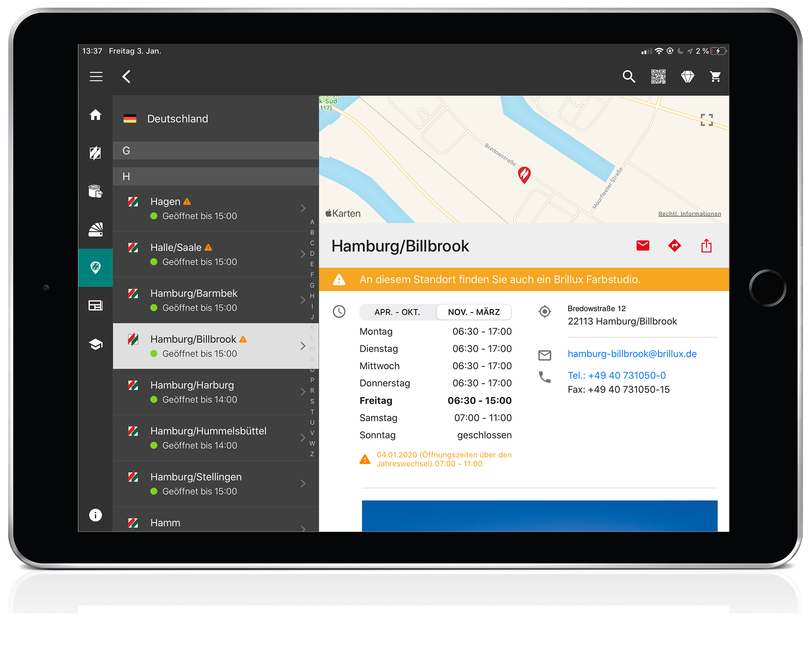This screenshot has width=812, height=650.
Task: Select the store locator pin icon
Action: [x=95, y=268]
